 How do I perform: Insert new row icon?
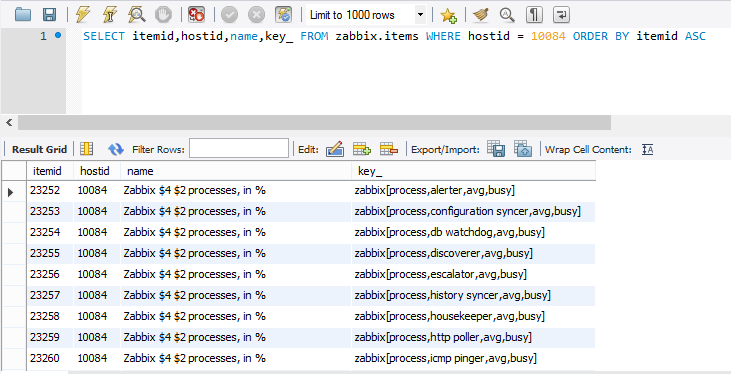(361, 149)
